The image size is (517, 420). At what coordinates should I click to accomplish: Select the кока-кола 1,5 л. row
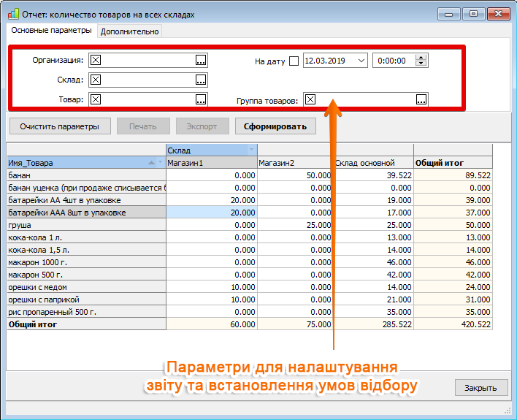coord(86,250)
